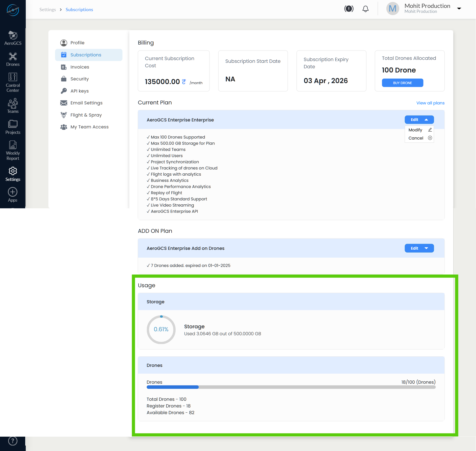Click the 03 Apr, 2026 expiry date

(326, 81)
